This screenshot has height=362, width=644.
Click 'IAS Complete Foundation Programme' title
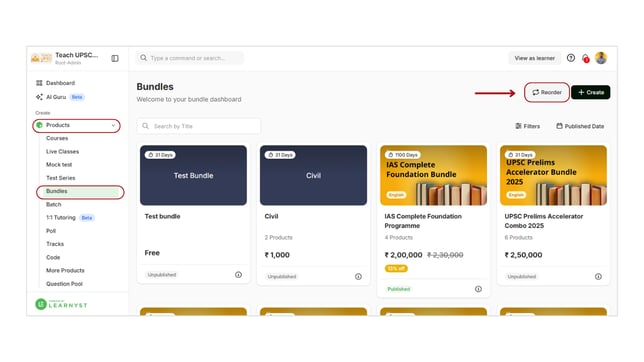(x=423, y=221)
